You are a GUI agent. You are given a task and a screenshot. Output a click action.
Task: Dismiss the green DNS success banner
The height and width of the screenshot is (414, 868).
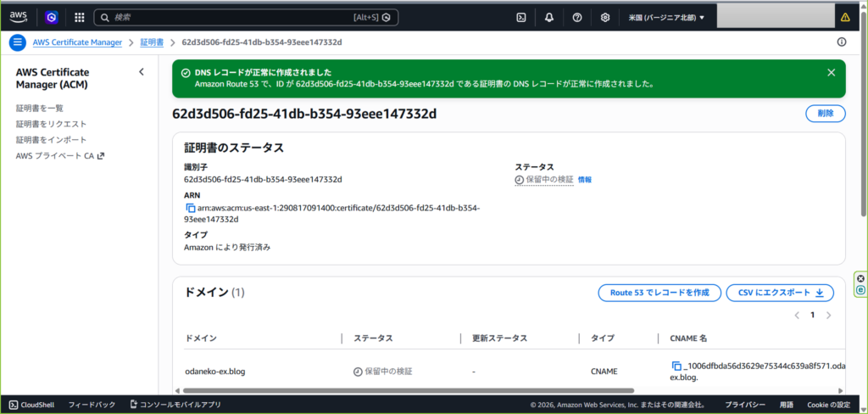[x=831, y=72]
